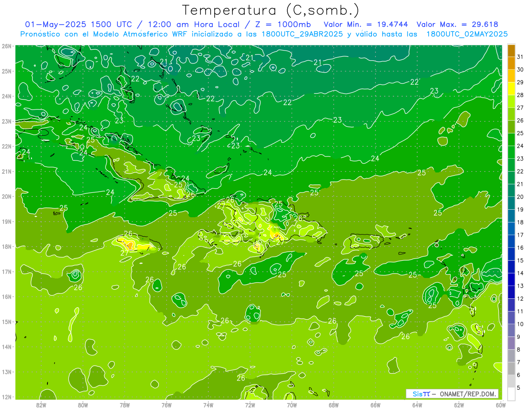Click the "1800UTC_02MAY2025" valid-until time
532x411 pixels.
467,34
